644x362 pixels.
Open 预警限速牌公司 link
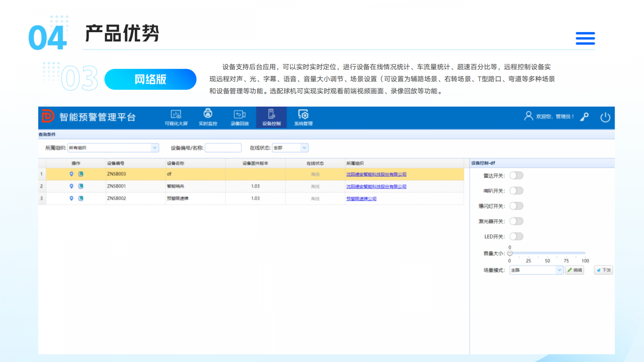pyautogui.click(x=361, y=199)
